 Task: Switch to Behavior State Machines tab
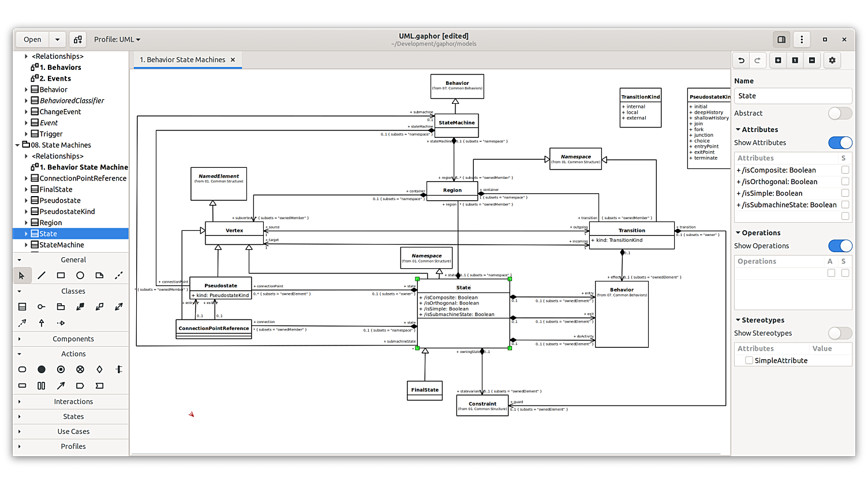[182, 60]
